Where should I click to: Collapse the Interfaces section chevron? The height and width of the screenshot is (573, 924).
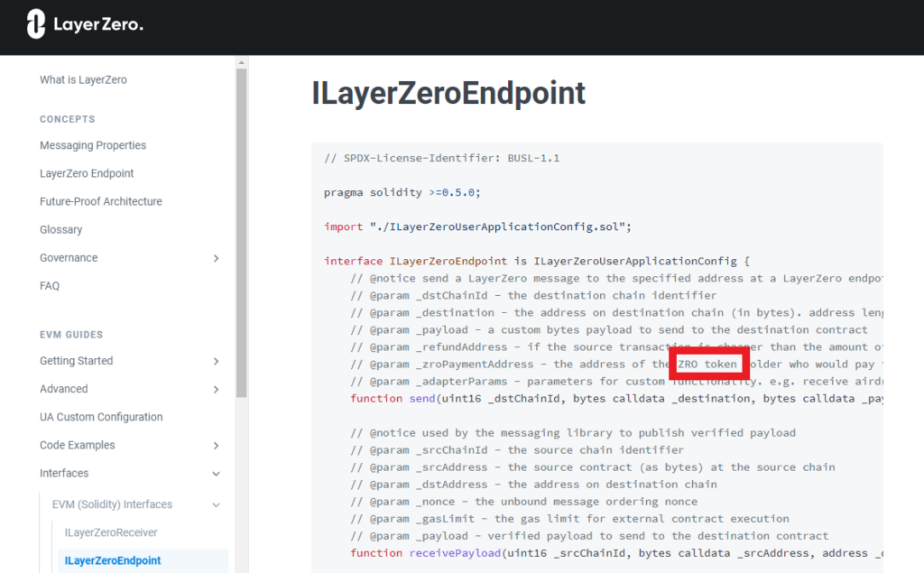click(x=217, y=474)
